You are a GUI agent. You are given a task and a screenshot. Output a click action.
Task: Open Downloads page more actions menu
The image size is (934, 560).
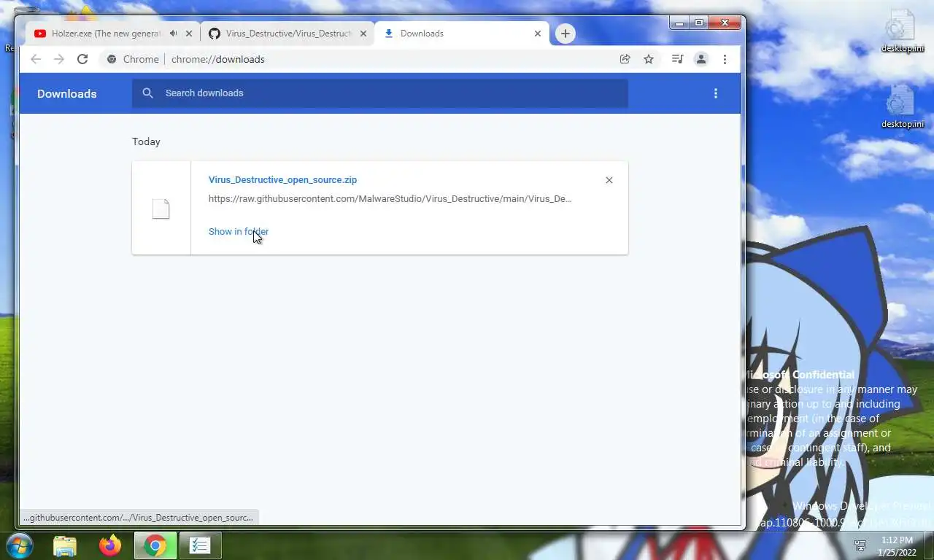pyautogui.click(x=716, y=93)
